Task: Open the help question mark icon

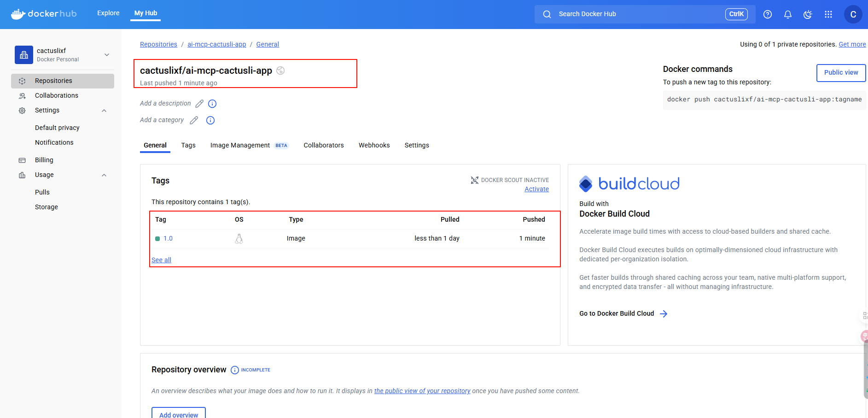Action: (x=768, y=14)
